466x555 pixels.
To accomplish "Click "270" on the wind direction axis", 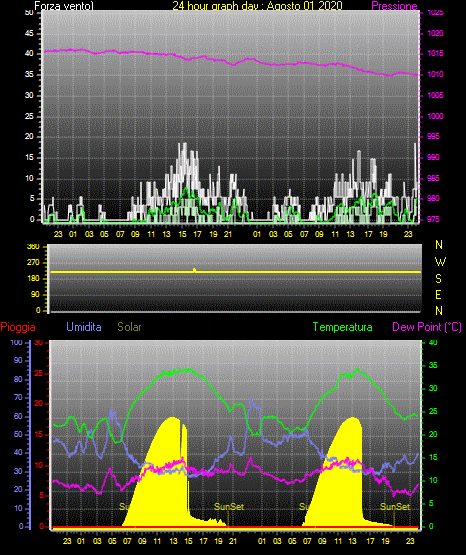I will (34, 263).
